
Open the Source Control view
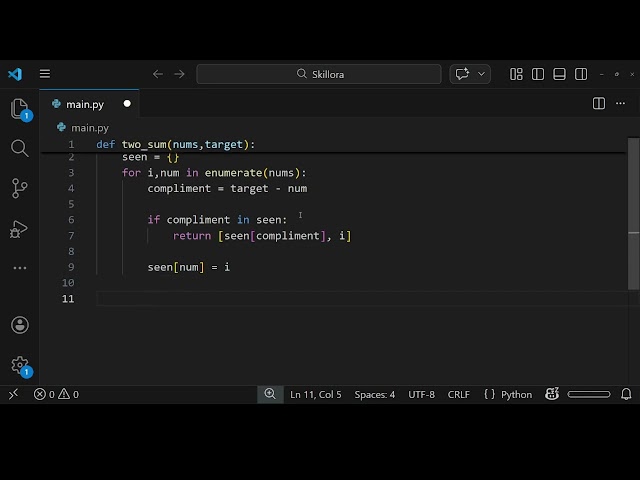point(20,188)
